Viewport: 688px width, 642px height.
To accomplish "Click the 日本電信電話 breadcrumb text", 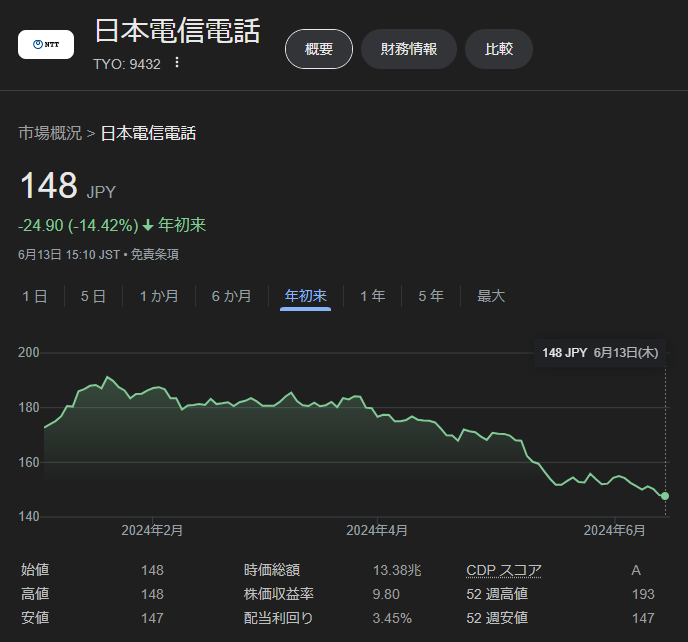I will (148, 133).
